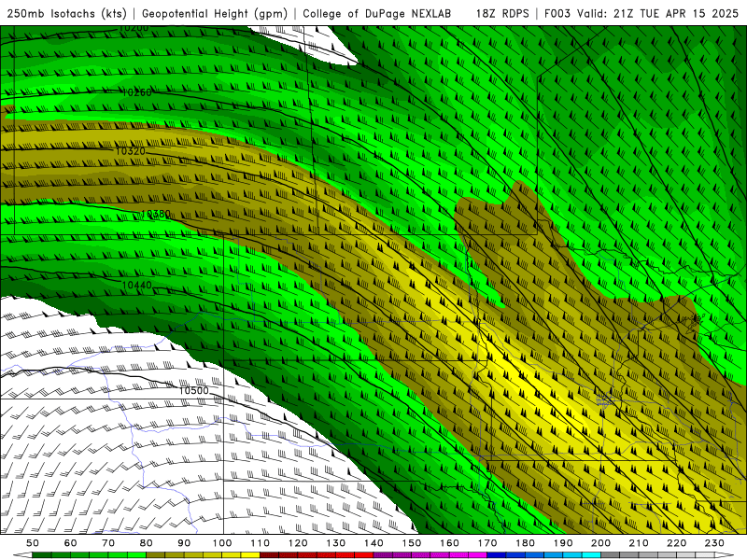Pick the darkest green swatch starting at 50
This screenshot has width=747, height=560.
(41, 555)
